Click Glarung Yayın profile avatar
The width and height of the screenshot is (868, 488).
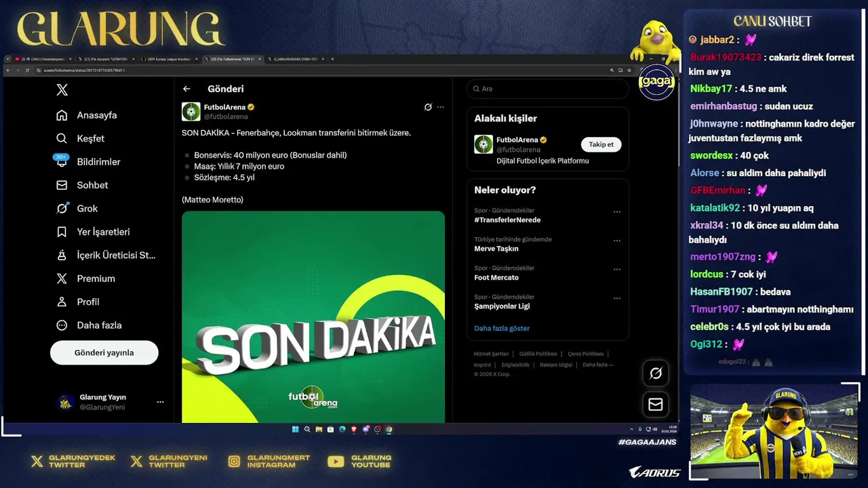click(x=66, y=402)
